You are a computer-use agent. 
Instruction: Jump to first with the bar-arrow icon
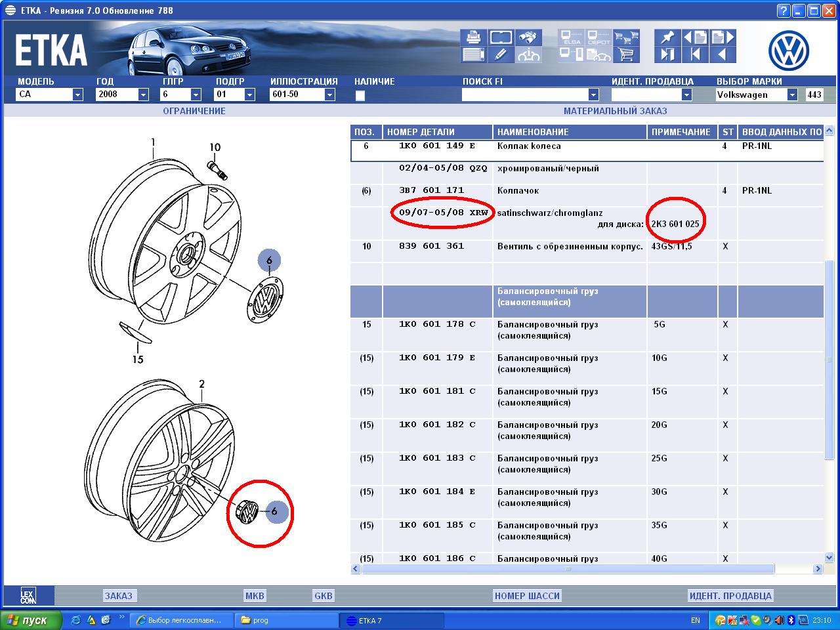pos(695,55)
